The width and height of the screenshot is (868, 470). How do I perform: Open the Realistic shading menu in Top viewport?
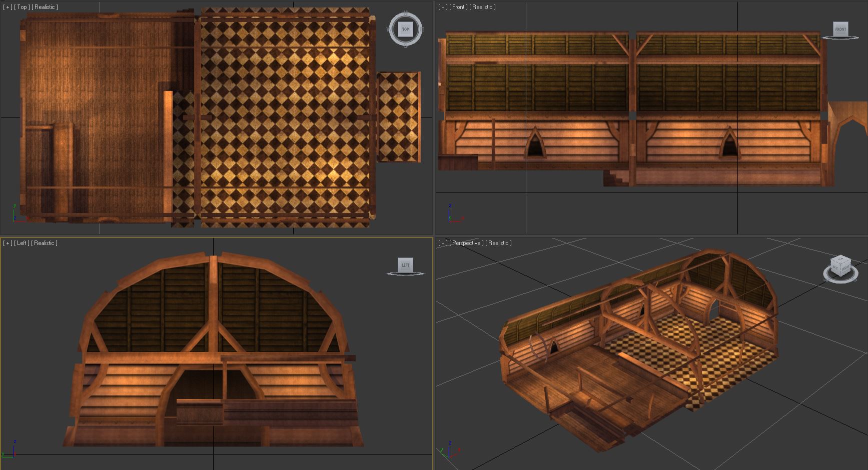click(x=45, y=7)
